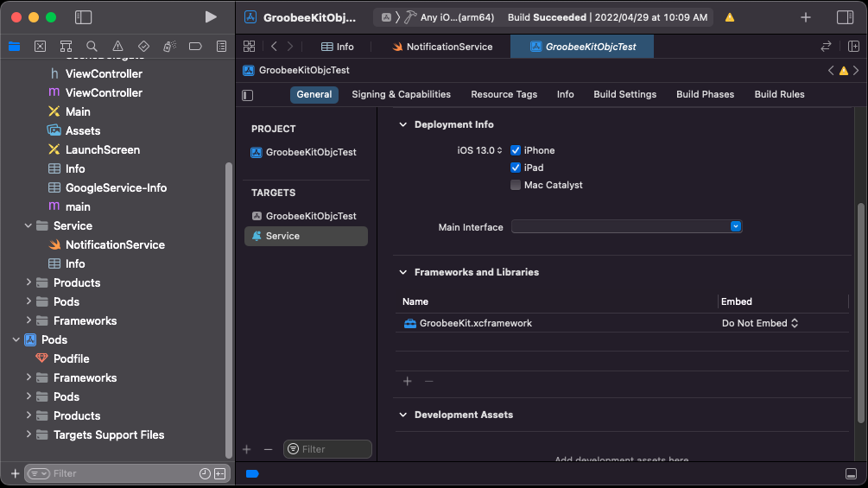Viewport: 868px width, 488px height.
Task: Select GroobeeKitObjcTest under PROJECT
Action: pyautogui.click(x=306, y=152)
